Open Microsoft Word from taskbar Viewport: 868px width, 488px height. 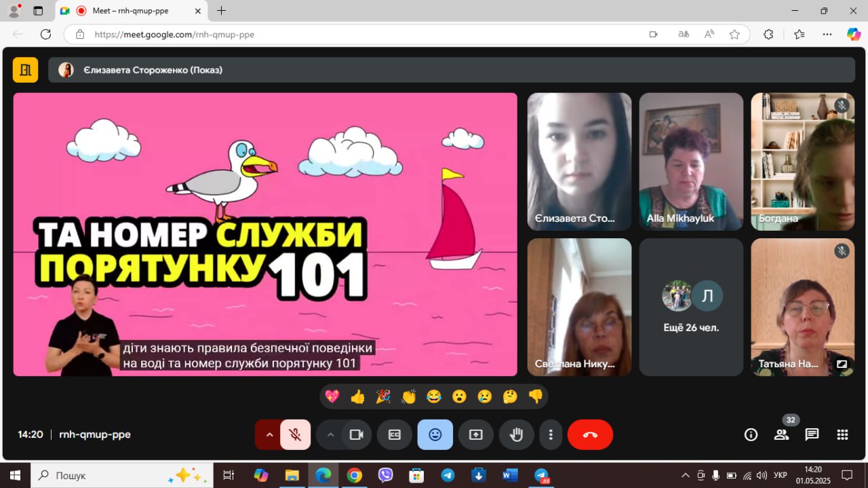click(x=510, y=475)
